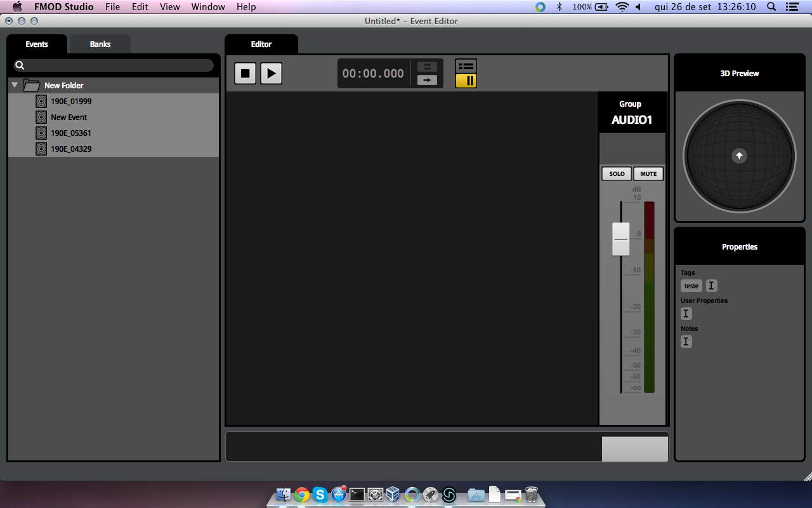Start playback with the play button
The height and width of the screenshot is (508, 812).
[x=271, y=74]
